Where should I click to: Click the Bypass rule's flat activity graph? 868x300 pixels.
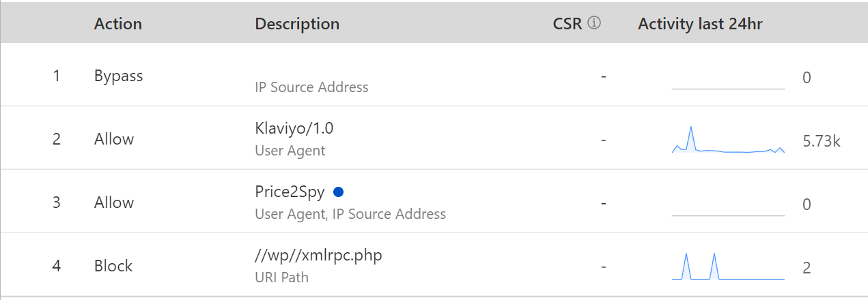728,87
